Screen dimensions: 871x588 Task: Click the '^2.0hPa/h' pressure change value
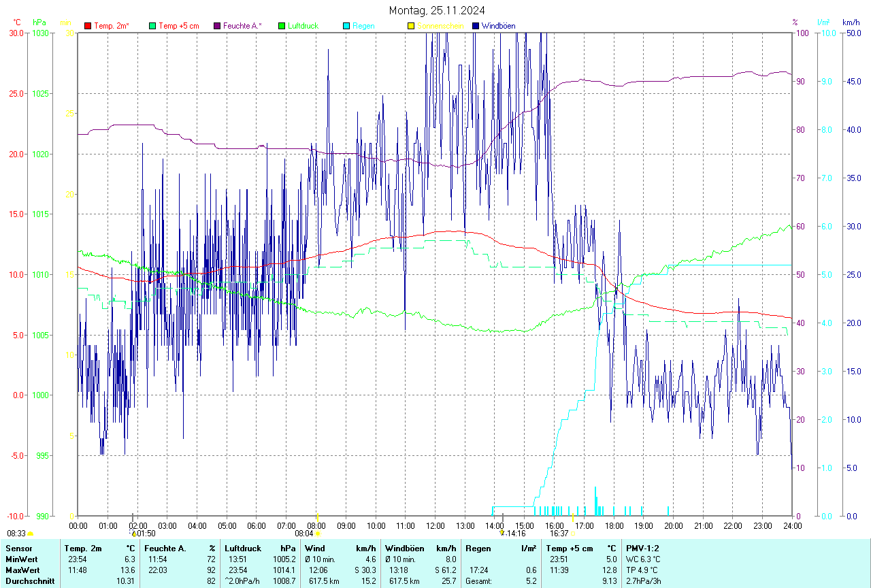(243, 581)
